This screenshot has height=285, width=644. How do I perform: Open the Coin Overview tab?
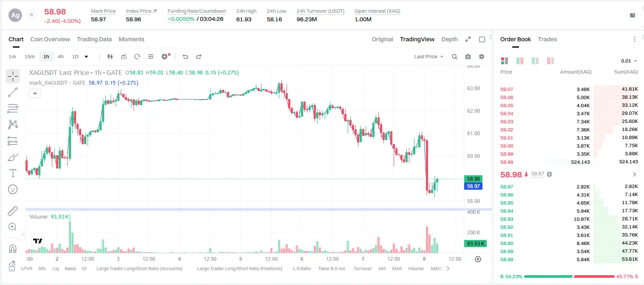tap(50, 39)
